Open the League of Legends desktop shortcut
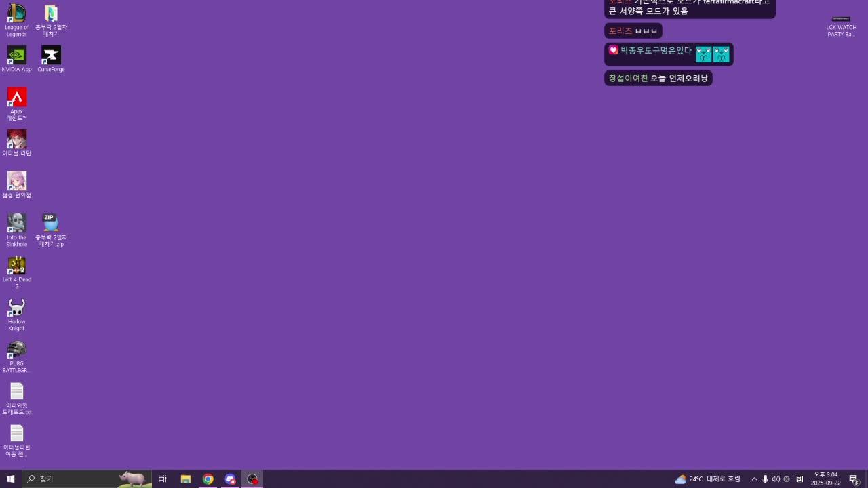The image size is (868, 488). pos(16,20)
